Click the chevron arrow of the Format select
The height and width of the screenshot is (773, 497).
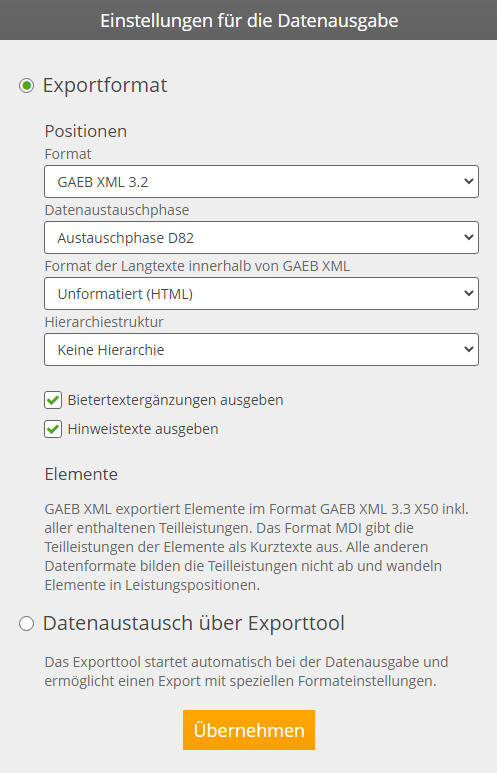[x=468, y=181]
